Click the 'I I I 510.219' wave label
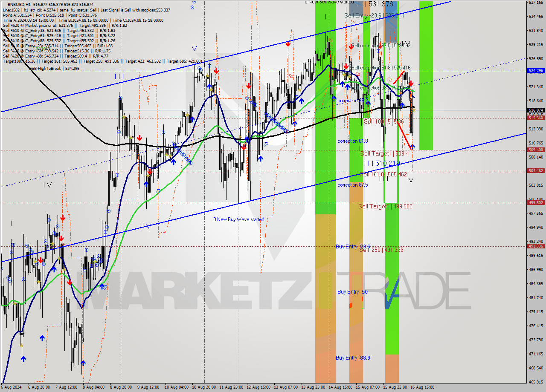Image resolution: width=546 pixels, height=392 pixels. click(382, 163)
